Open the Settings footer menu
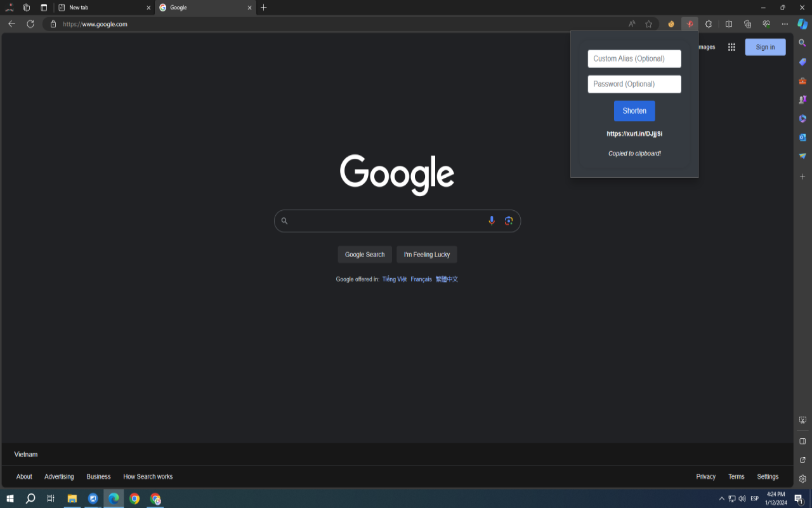This screenshot has width=812, height=508. [x=768, y=477]
